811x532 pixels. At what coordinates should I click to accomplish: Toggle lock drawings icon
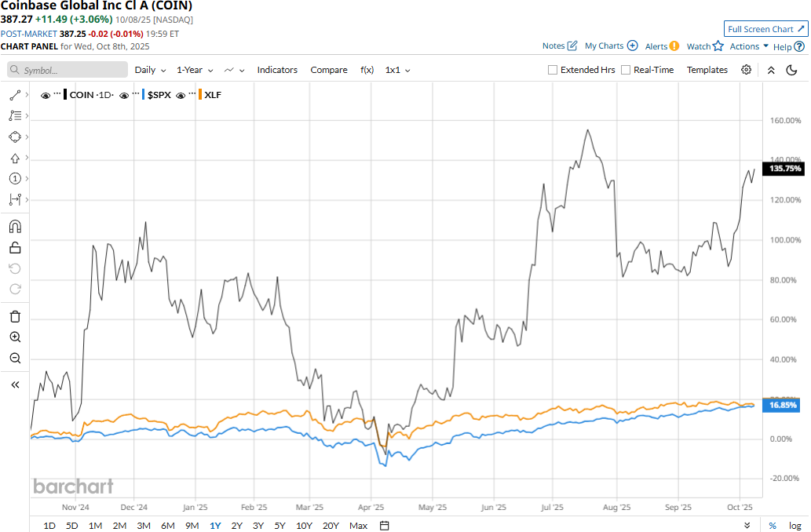pos(15,248)
